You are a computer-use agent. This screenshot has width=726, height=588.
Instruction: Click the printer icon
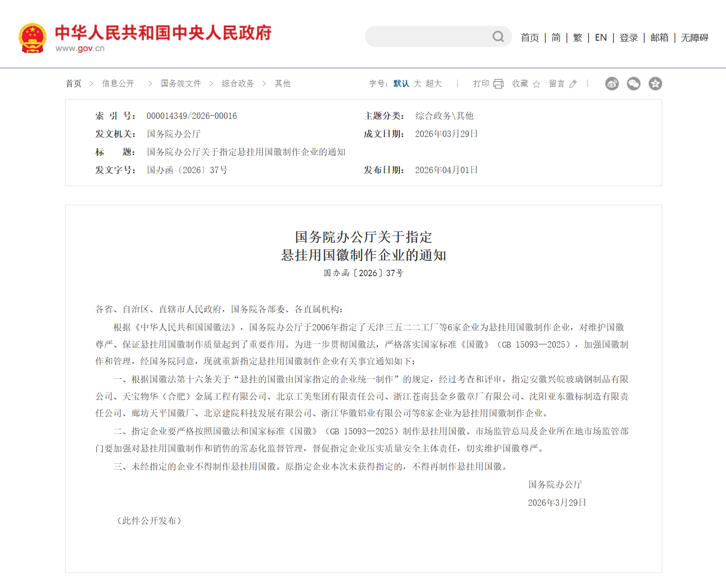[x=498, y=84]
